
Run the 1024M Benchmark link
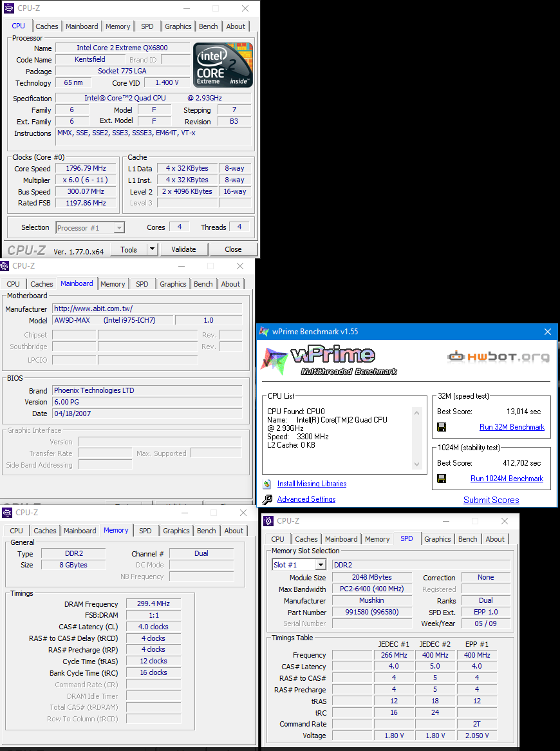[507, 479]
